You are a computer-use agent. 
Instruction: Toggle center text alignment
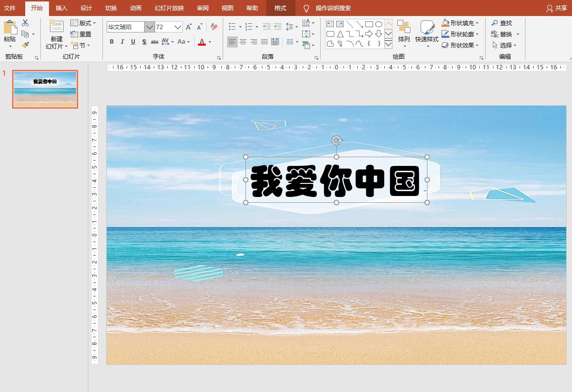(x=243, y=41)
